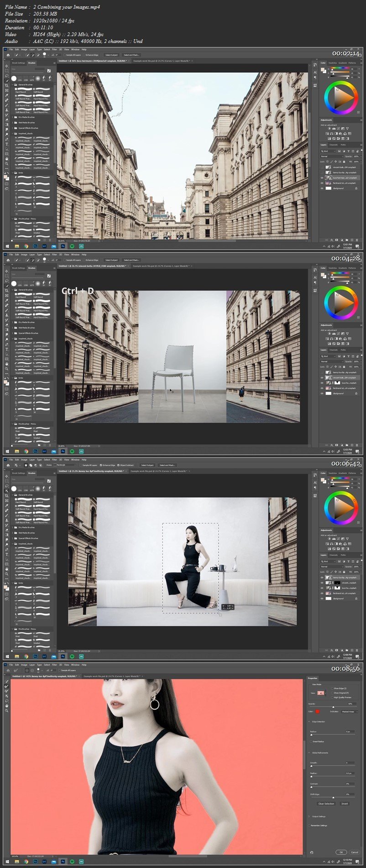Image resolution: width=366 pixels, height=868 pixels.
Task: Click delete layer trash icon in 00:02:14 frame
Action: 358,239
